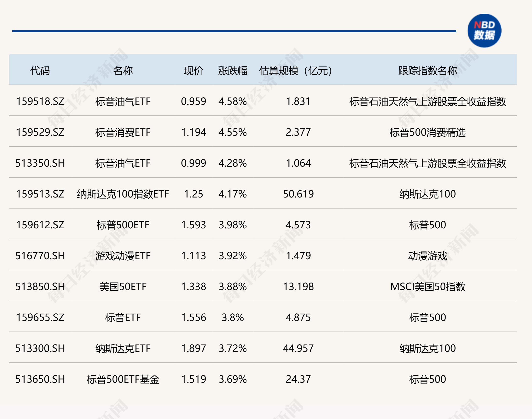Click the scale value 1.831
Image resolution: width=532 pixels, height=419 pixels.
(x=298, y=101)
